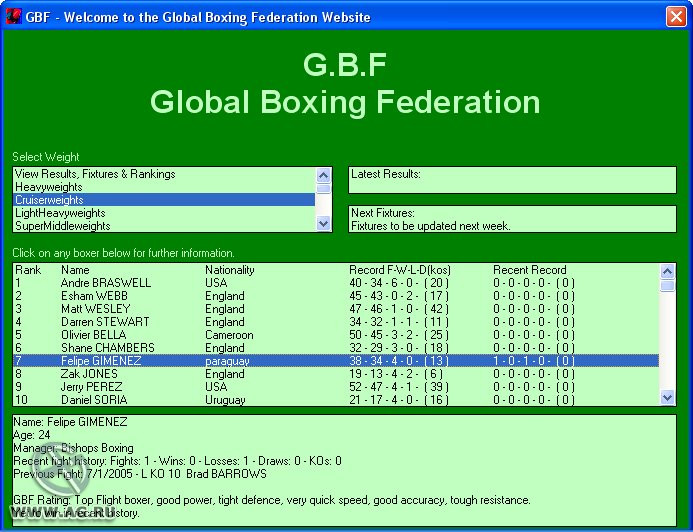Viewport: 693px width, 532px height.
Task: Click the Age: 24 line
Action: 32,435
